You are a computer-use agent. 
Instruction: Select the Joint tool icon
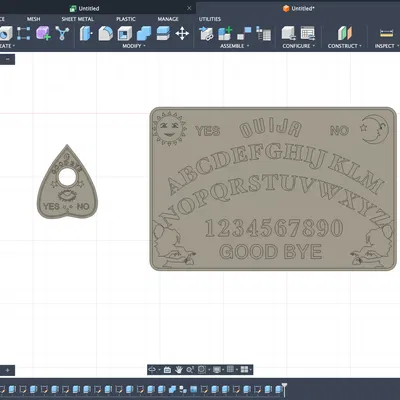tap(244, 34)
